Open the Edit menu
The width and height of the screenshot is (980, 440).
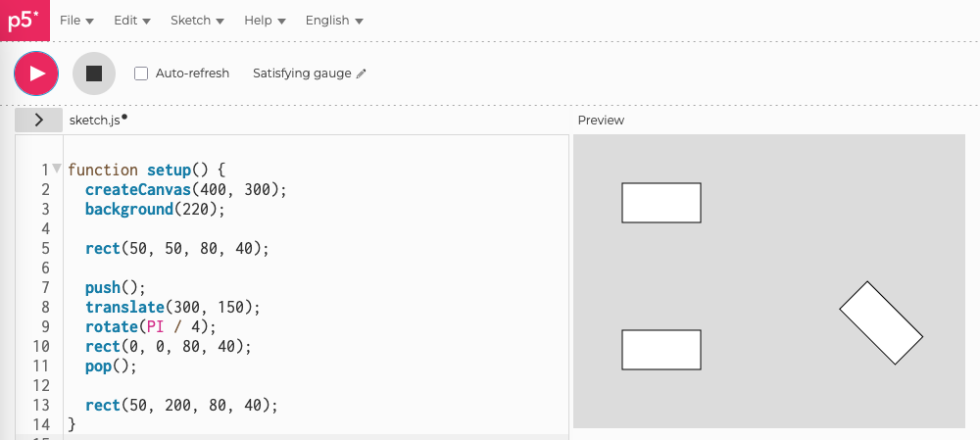tap(132, 21)
